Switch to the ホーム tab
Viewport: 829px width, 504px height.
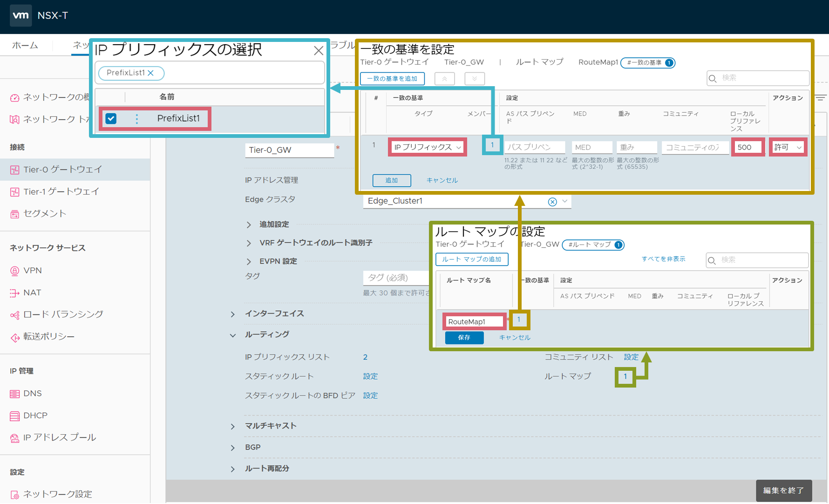click(x=25, y=45)
